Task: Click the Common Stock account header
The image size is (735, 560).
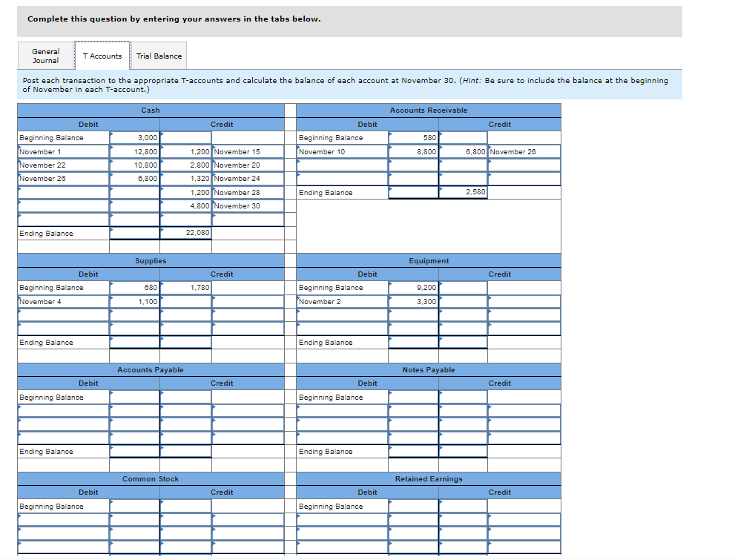Action: [151, 479]
